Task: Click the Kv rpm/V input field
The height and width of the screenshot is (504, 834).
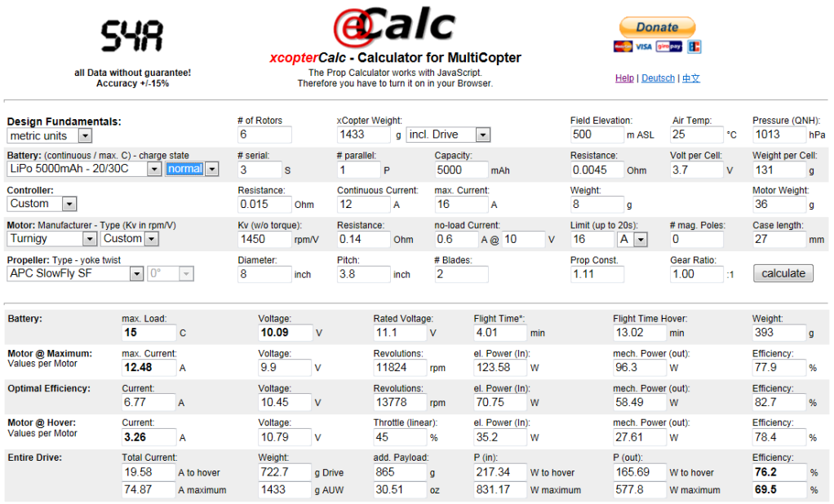Action: tap(264, 240)
